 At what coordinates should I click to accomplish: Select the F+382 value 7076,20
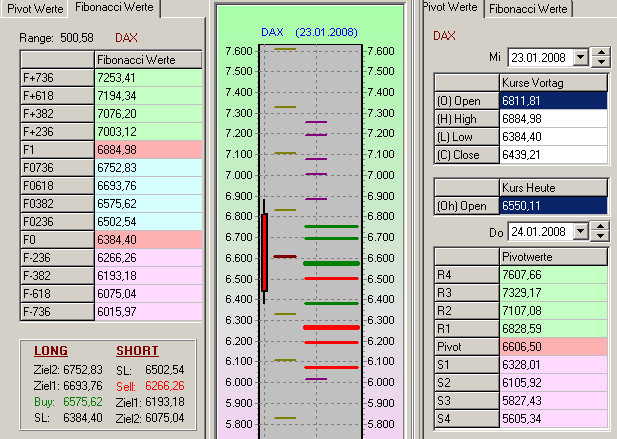pyautogui.click(x=148, y=114)
